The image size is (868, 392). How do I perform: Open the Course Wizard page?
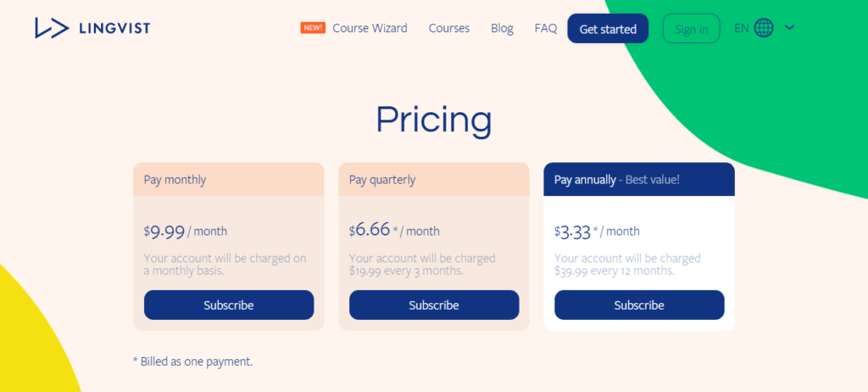[370, 28]
